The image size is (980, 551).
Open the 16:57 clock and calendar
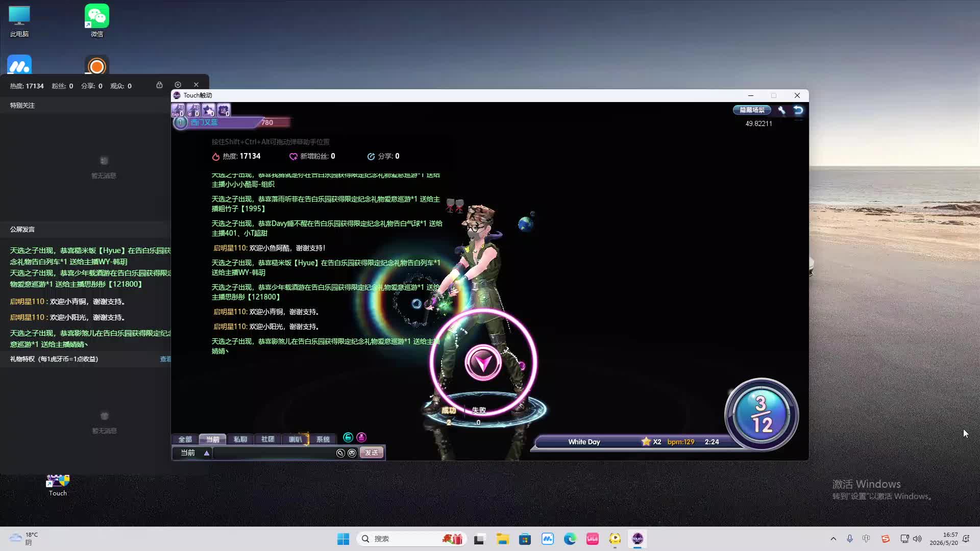pyautogui.click(x=944, y=539)
